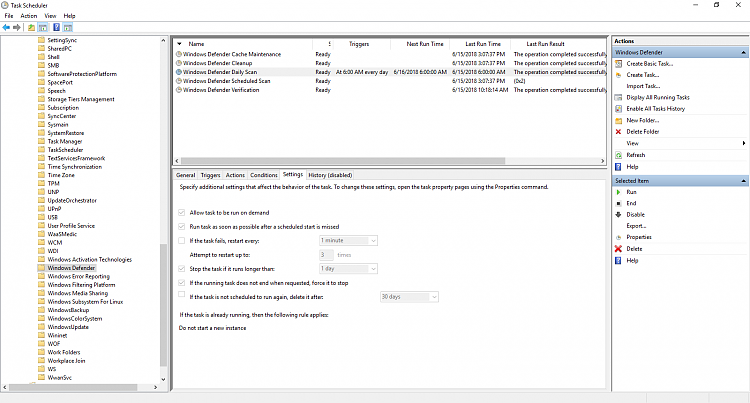This screenshot has width=750, height=403.
Task: Click Enable All Tasks History icon
Action: coord(618,109)
